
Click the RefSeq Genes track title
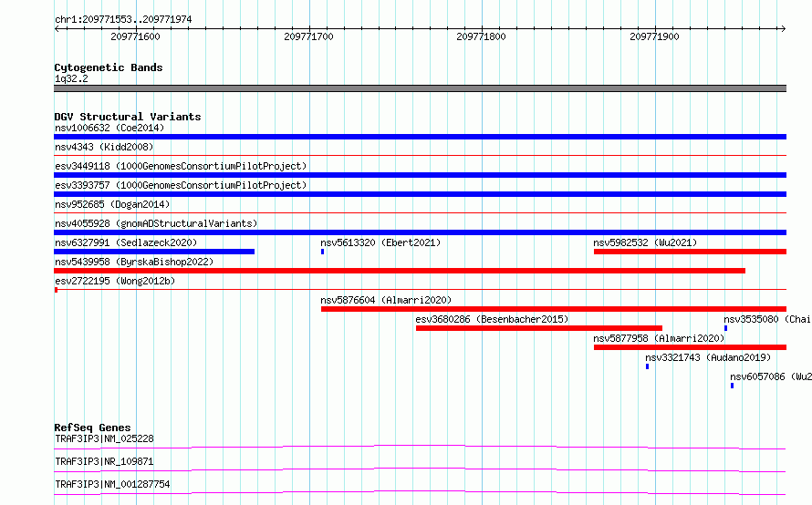coord(93,428)
